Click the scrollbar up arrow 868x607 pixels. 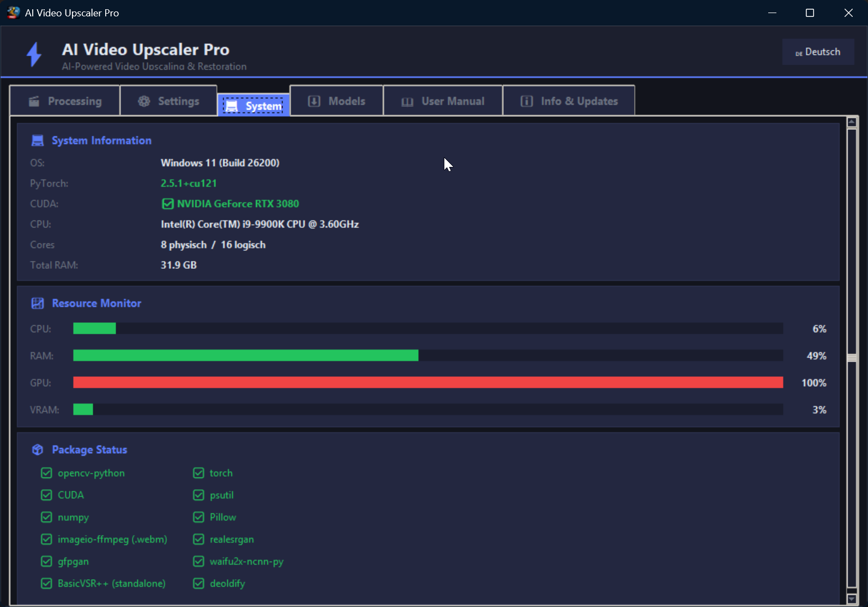pos(852,122)
